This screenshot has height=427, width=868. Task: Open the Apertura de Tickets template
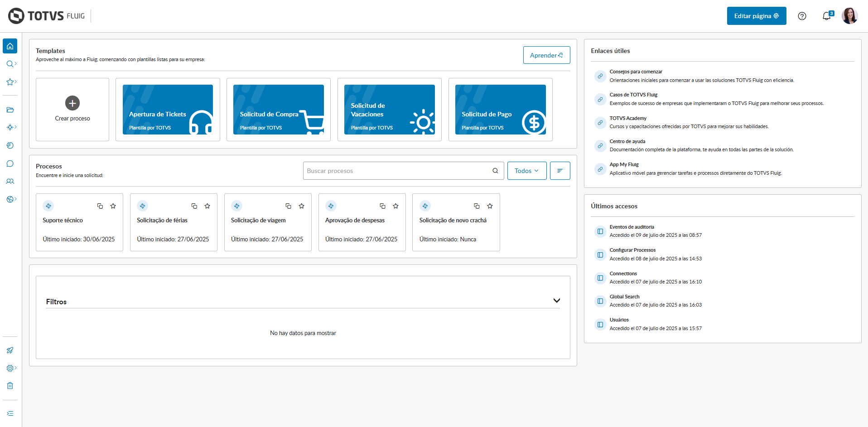[168, 110]
